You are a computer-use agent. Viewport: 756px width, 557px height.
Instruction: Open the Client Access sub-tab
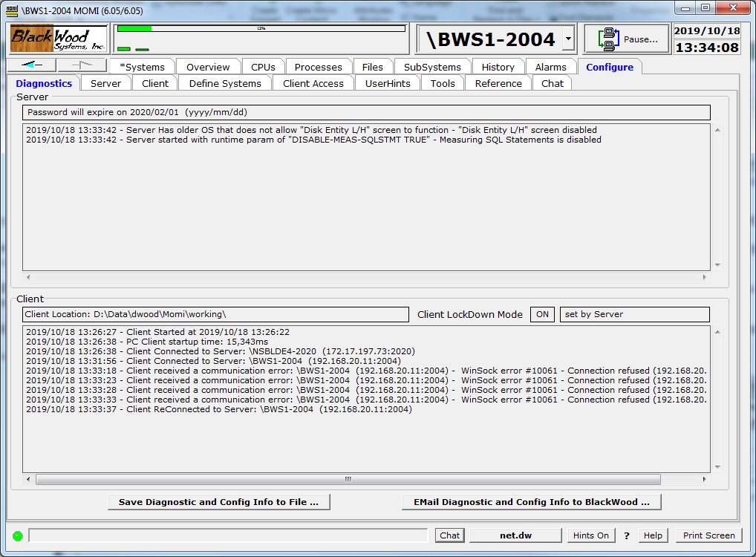point(313,83)
